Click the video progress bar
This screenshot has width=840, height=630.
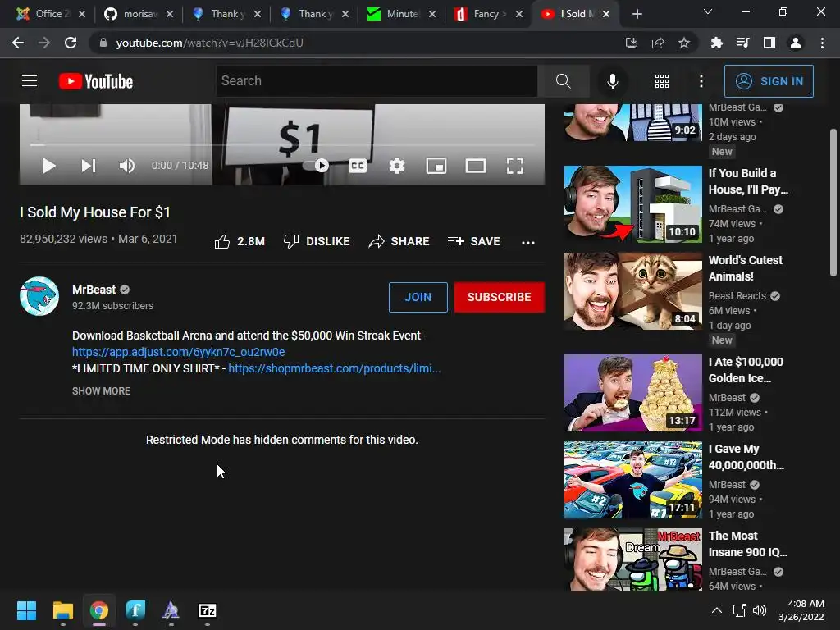tap(282, 144)
